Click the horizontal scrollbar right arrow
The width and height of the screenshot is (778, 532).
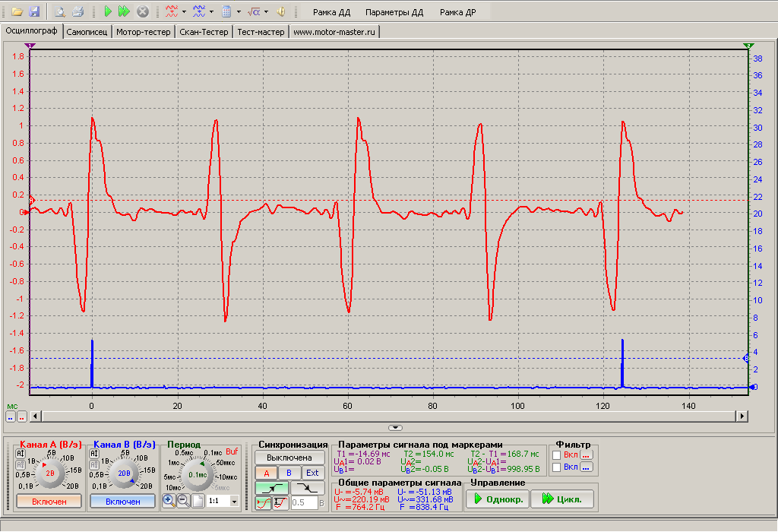coord(741,416)
